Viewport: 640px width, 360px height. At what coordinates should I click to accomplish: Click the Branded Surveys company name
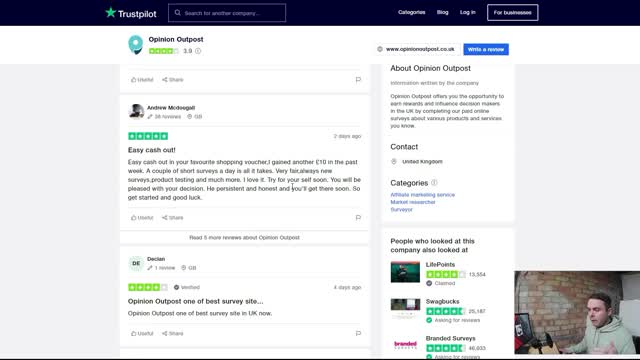(x=451, y=338)
